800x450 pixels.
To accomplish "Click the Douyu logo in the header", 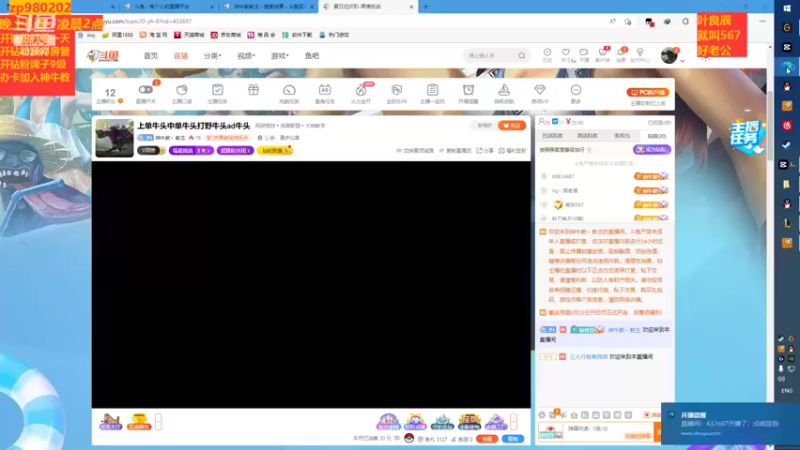I will pos(103,56).
